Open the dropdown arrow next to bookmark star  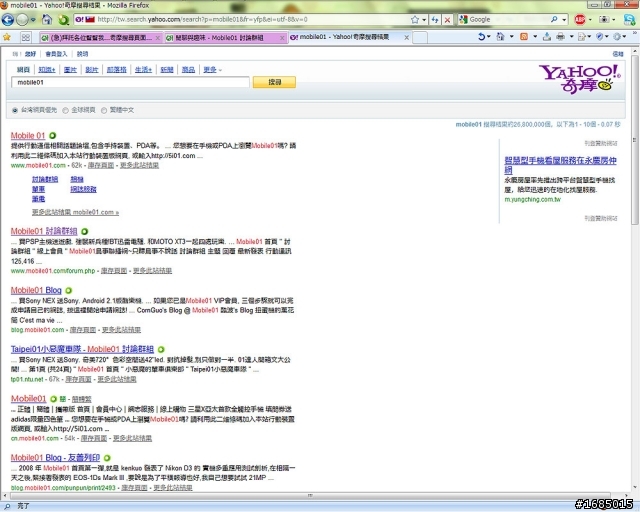424,20
